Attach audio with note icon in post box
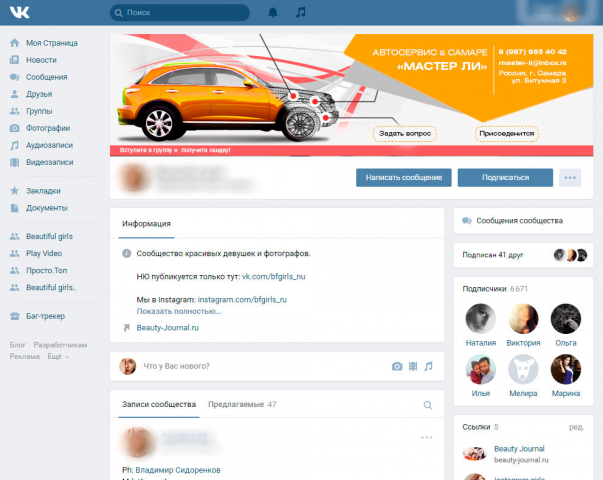The height and width of the screenshot is (480, 603). tap(428, 366)
